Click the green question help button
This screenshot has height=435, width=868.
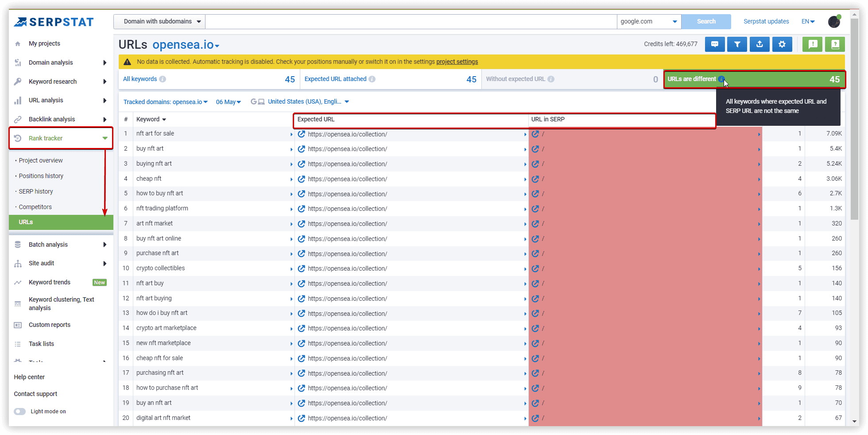[x=835, y=44]
